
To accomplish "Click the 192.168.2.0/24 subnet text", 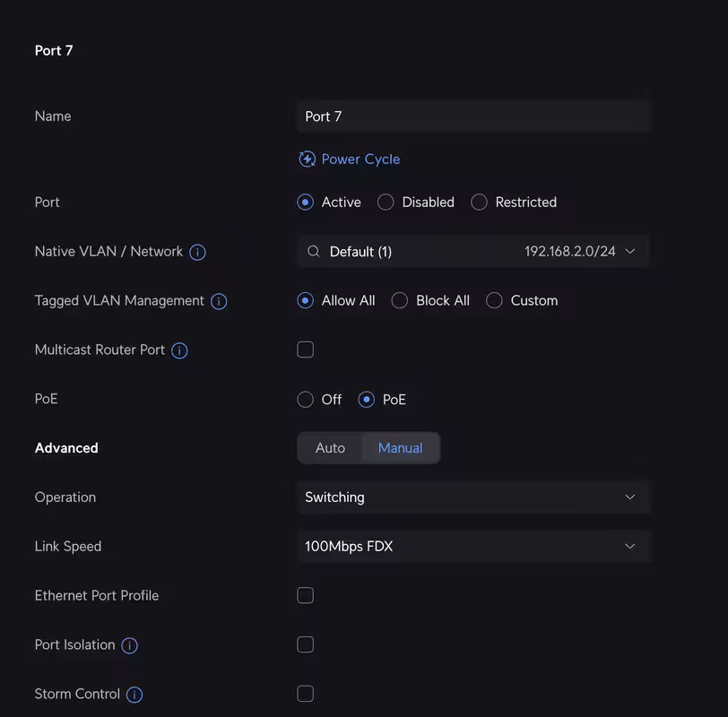I will tap(569, 252).
